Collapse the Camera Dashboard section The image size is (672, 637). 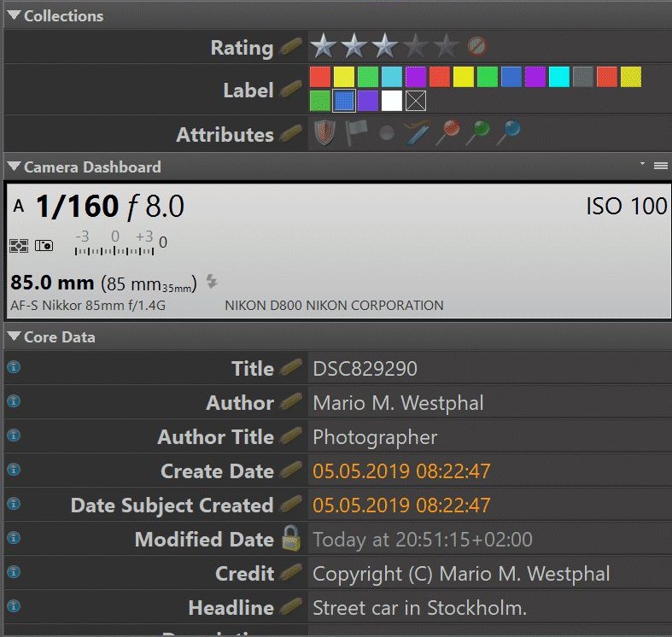[14, 167]
